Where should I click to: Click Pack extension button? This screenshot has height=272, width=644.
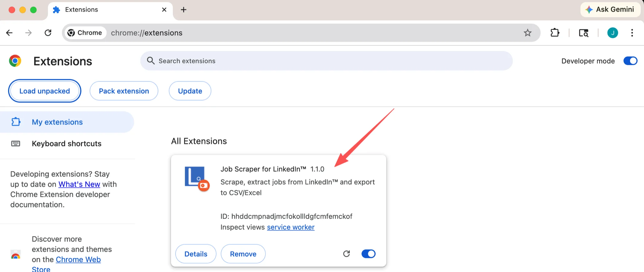coord(124,91)
